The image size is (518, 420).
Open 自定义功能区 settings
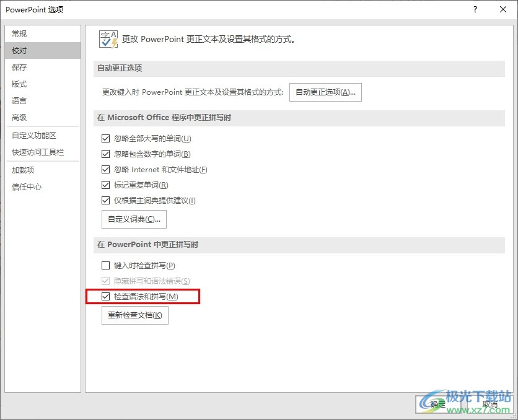(x=43, y=136)
